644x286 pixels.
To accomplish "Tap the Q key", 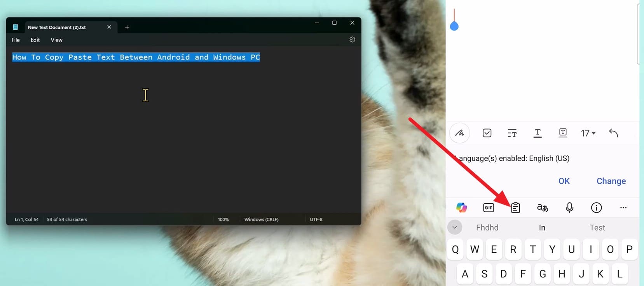I will (456, 249).
